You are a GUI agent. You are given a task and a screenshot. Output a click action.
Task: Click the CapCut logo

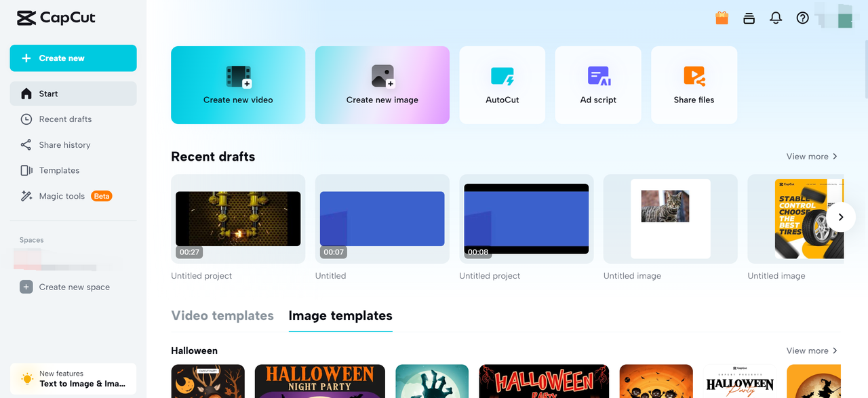pos(56,18)
